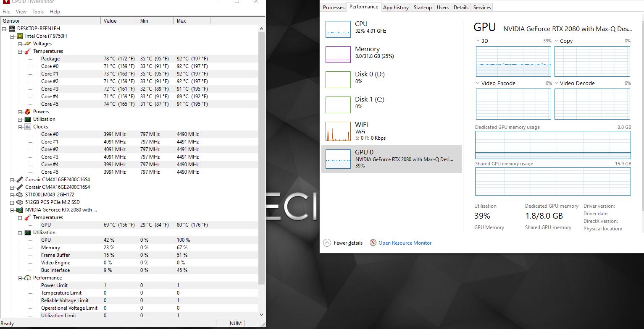The width and height of the screenshot is (644, 329).
Task: Click the CPU Temperatures thermometer icon
Action: 28,51
